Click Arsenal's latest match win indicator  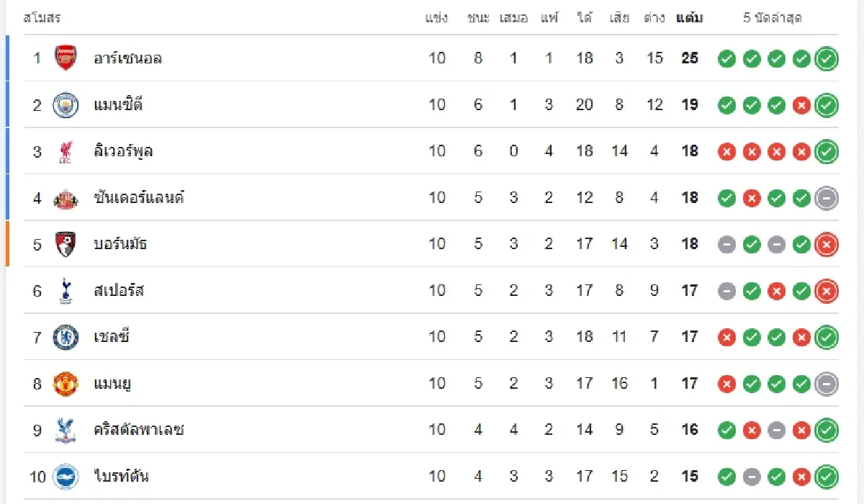(827, 59)
